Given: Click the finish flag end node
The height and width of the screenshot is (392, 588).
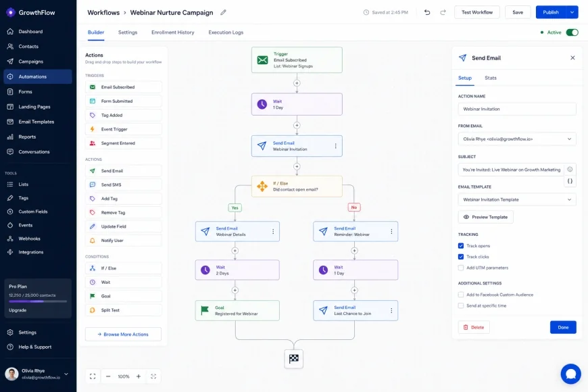Looking at the screenshot, I should (293, 359).
